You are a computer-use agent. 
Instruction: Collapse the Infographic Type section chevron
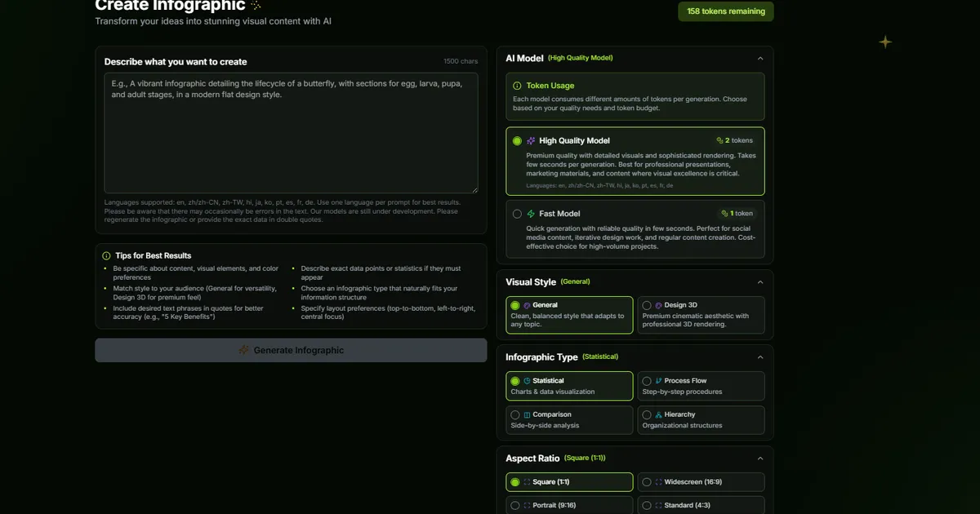(760, 357)
